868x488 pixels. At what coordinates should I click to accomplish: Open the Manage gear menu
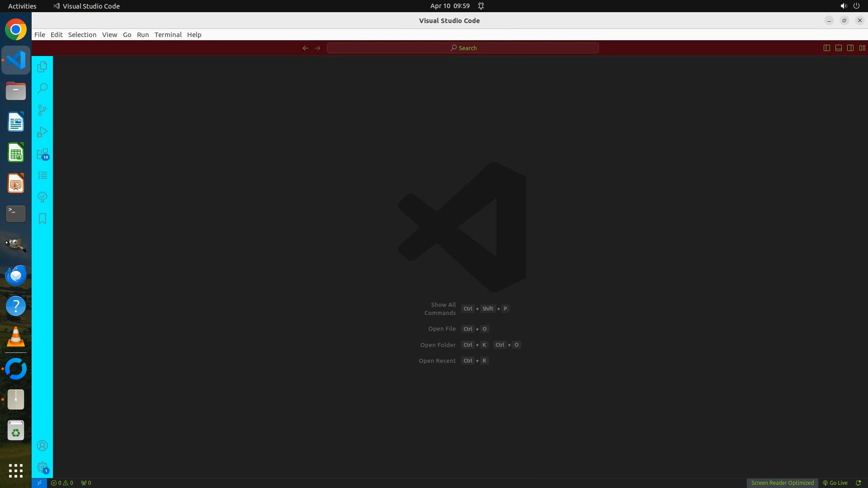pos(42,467)
